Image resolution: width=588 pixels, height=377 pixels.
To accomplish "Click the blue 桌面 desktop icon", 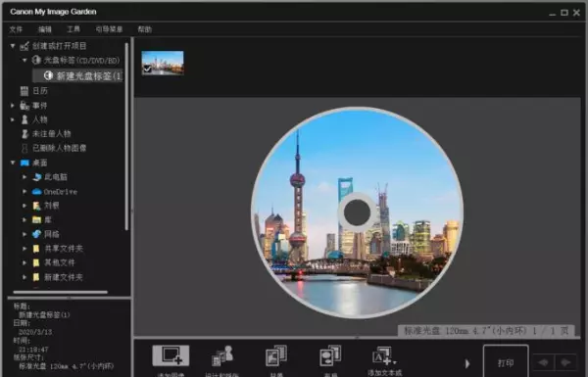I will pos(24,163).
